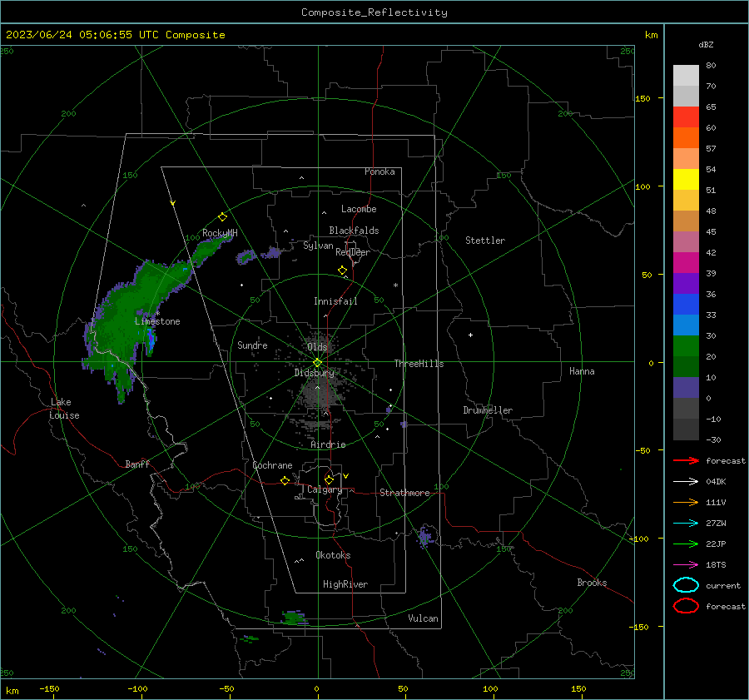The height and width of the screenshot is (700, 749).
Task: Click the green 22JP arrow icon
Action: (686, 544)
